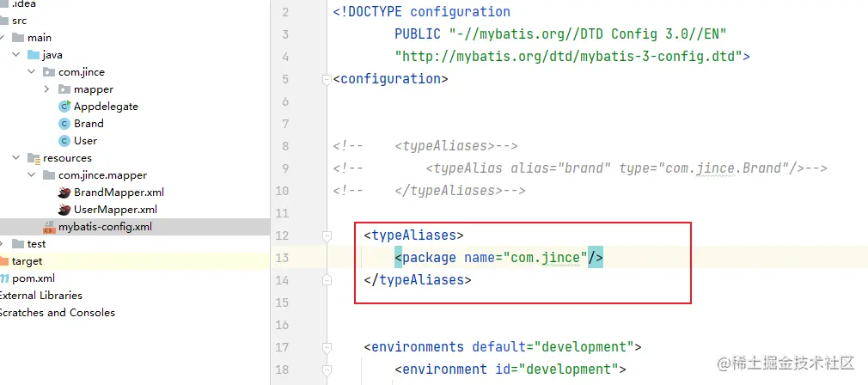The height and width of the screenshot is (385, 868).
Task: Collapse the resources folder chevron
Action: pos(16,157)
